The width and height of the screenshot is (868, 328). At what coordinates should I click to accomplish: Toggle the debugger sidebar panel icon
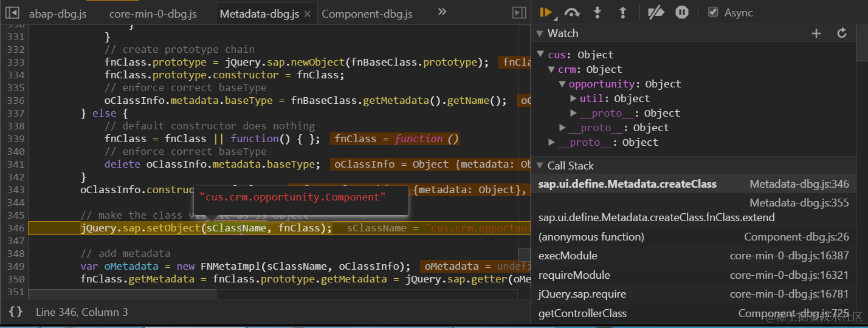[x=518, y=13]
